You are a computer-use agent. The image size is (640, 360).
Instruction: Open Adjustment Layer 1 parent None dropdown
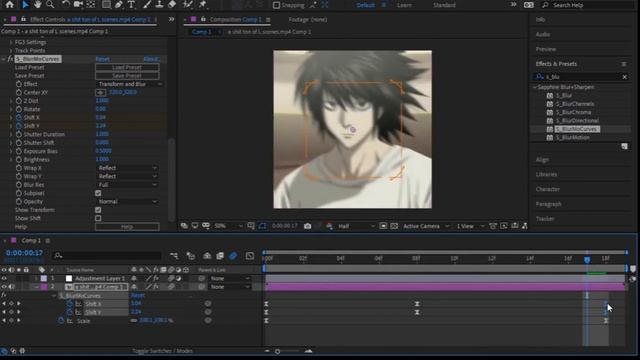tap(229, 278)
